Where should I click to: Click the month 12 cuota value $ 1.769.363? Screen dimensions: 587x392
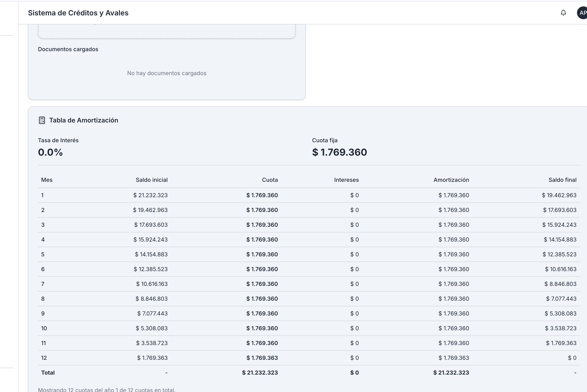pos(262,358)
